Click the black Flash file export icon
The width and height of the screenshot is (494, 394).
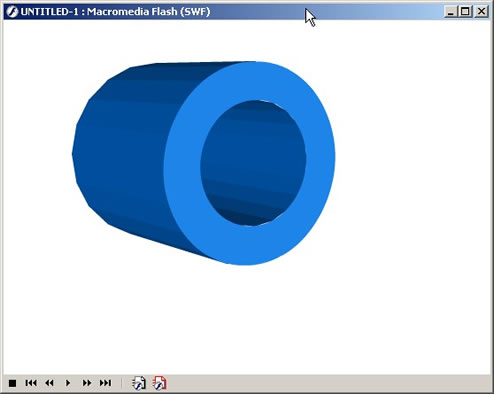pos(139,383)
